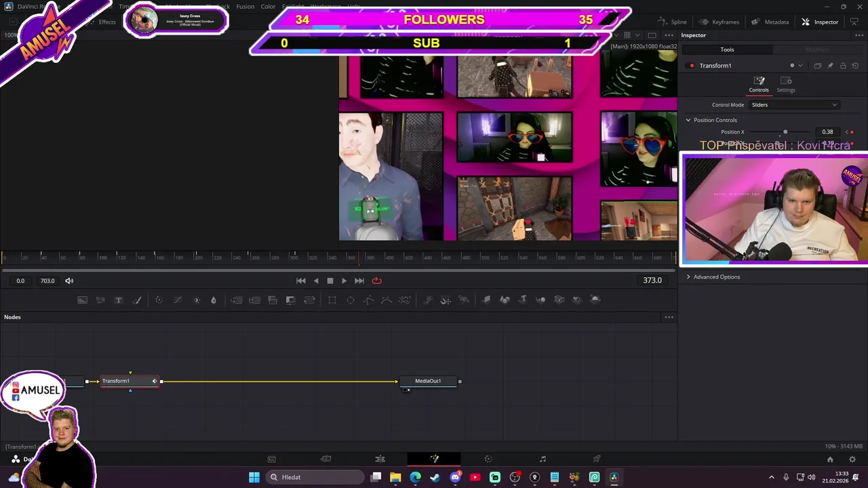Image resolution: width=868 pixels, height=488 pixels.
Task: Add a Text+ node from toolbar
Action: point(119,300)
